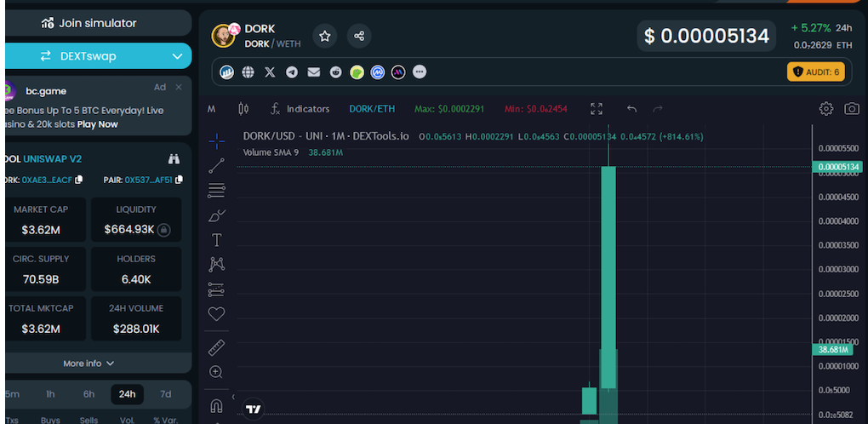The image size is (868, 424).
Task: Click the CIRC. SUPPLY value 70.59B
Action: click(x=41, y=279)
